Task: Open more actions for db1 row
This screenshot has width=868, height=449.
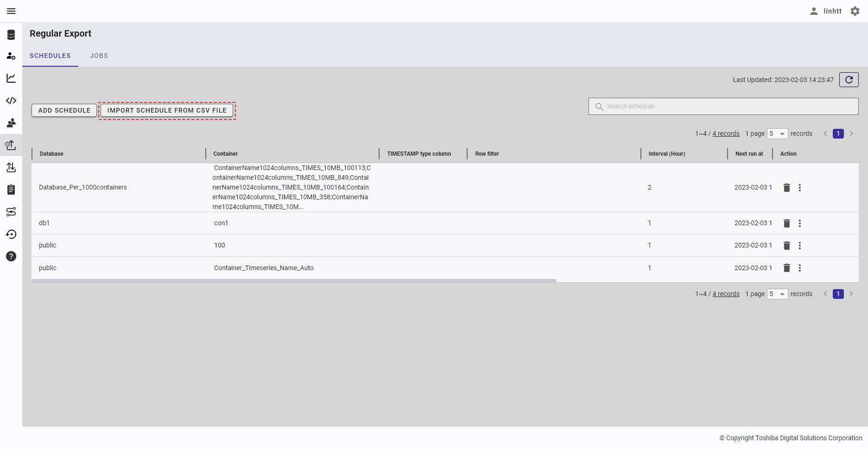Action: click(x=799, y=223)
